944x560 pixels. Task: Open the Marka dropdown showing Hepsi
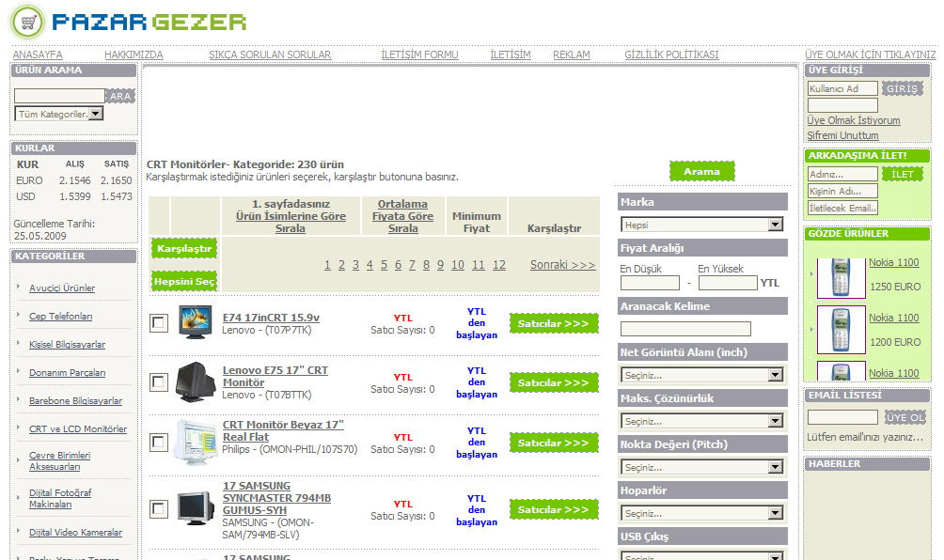coord(701,225)
